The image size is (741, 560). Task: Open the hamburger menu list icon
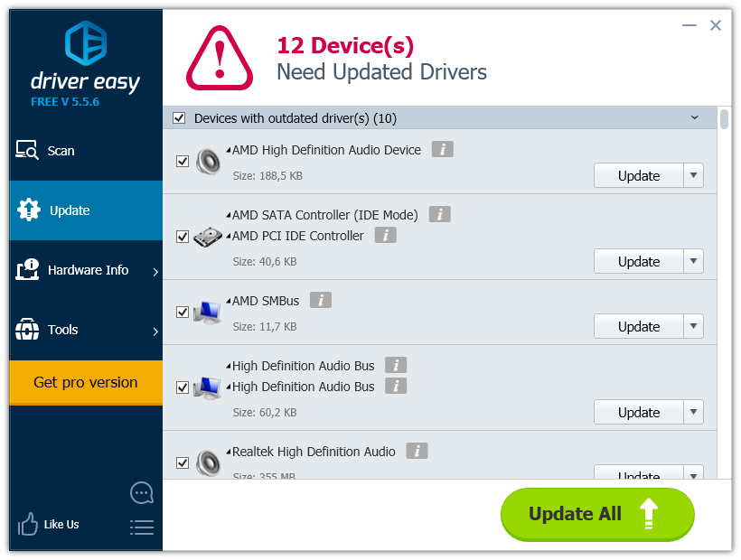(x=142, y=527)
